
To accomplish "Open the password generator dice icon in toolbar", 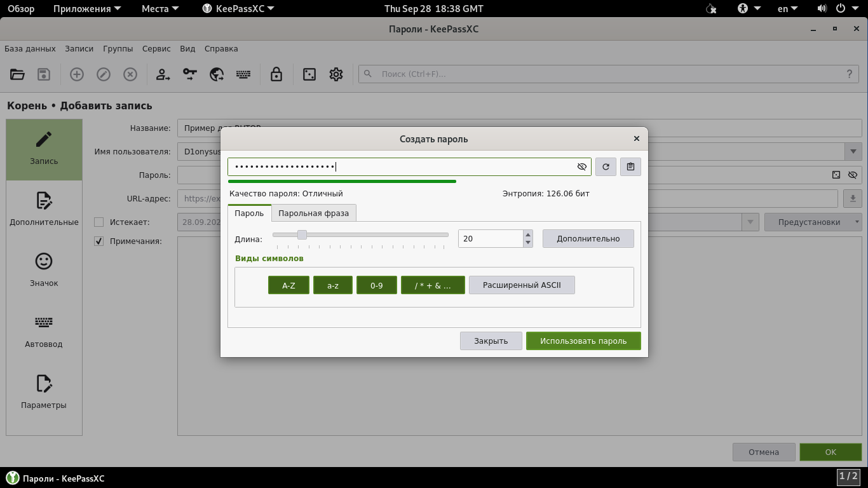I will (309, 74).
